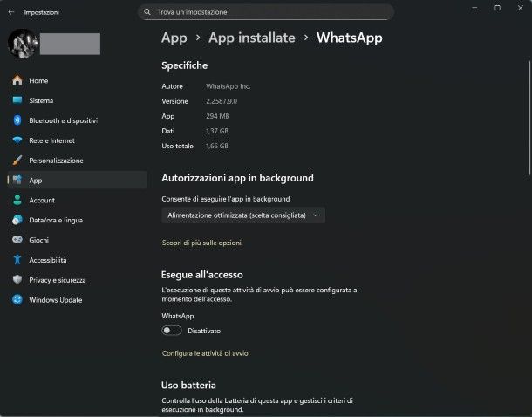Click the Privacy e sicurezza shield icon

pos(17,279)
